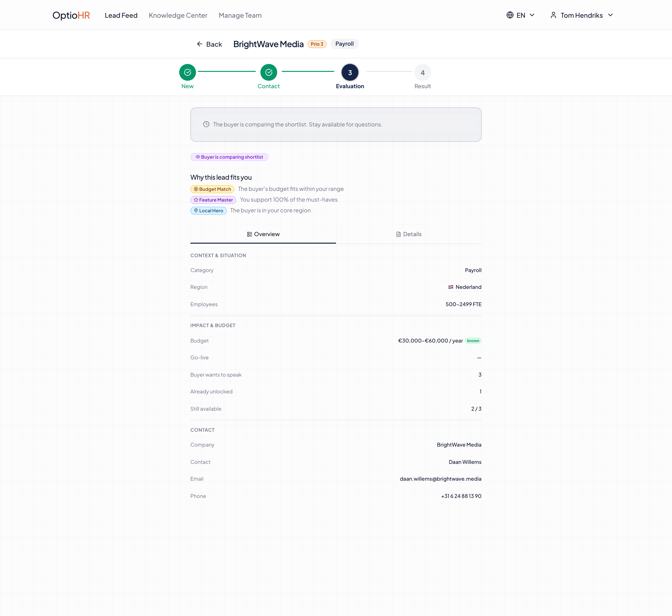672x616 pixels.
Task: Click the Overview tab list icon
Action: coord(250,234)
